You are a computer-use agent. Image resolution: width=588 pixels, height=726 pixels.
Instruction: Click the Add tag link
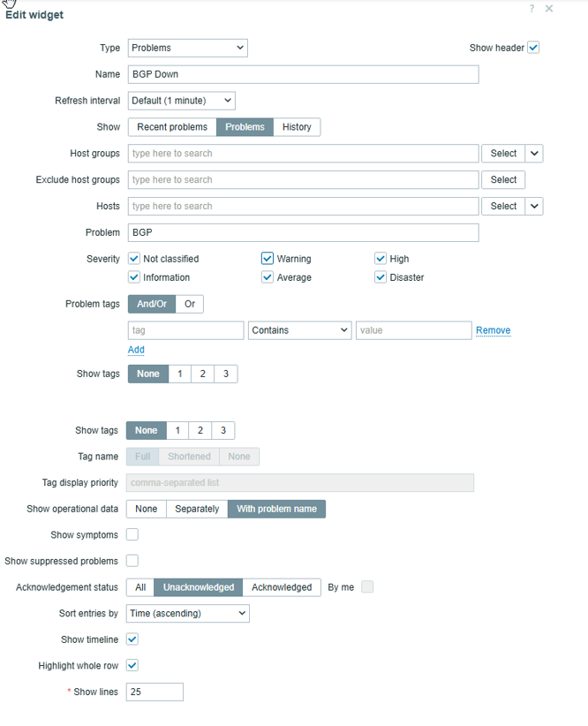pos(136,350)
